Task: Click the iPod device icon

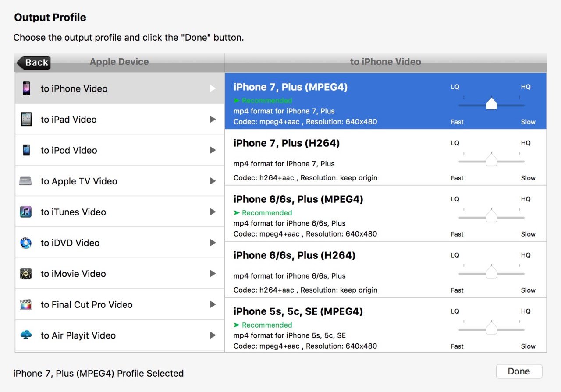Action: [26, 150]
